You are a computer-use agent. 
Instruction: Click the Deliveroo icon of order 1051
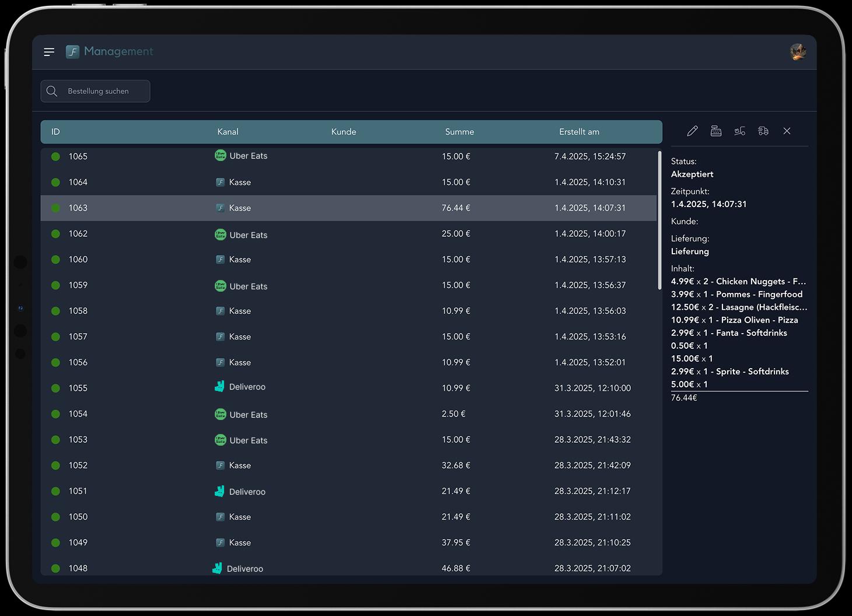[220, 491]
